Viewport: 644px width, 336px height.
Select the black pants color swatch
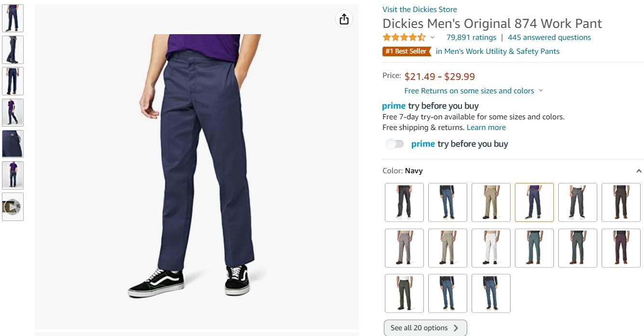(404, 202)
